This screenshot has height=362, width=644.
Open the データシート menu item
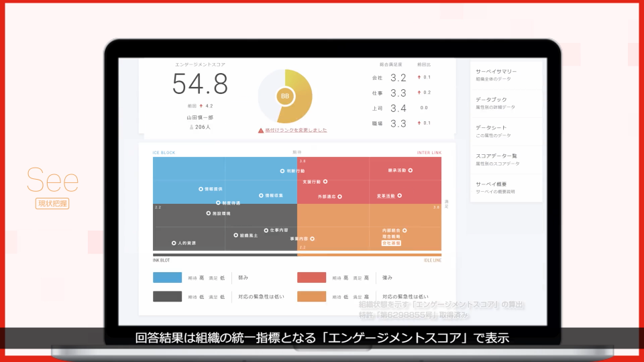click(x=506, y=131)
